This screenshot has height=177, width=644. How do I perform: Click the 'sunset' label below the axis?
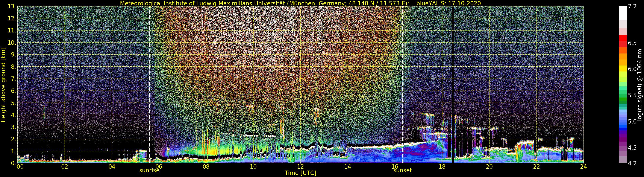(403, 171)
